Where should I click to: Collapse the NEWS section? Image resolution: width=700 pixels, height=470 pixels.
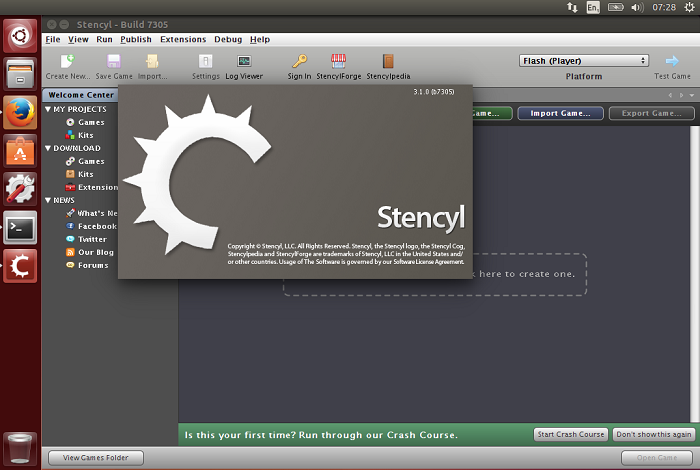click(48, 200)
